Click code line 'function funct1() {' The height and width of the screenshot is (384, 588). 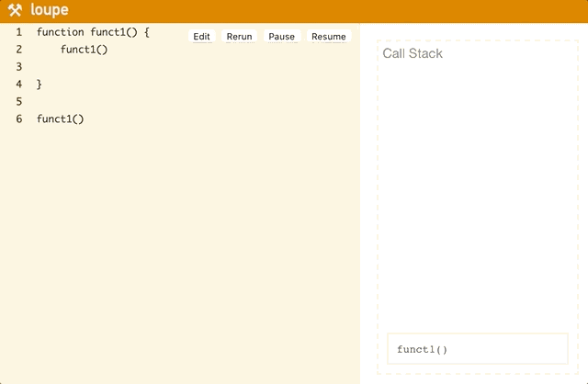coord(93,32)
